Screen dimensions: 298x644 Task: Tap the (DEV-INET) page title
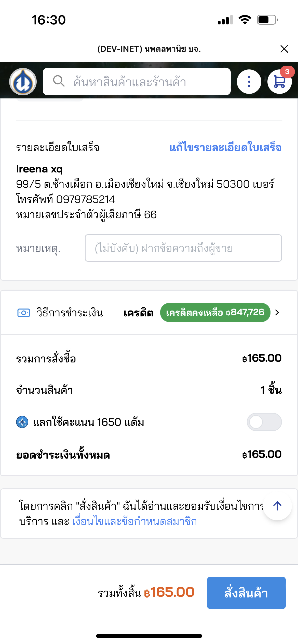pos(149,49)
